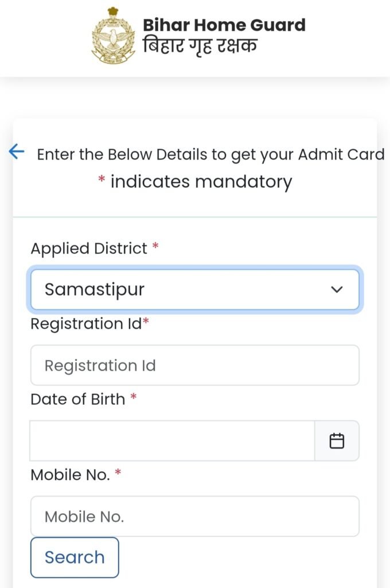This screenshot has width=390, height=588.
Task: Open the calendar date picker icon
Action: (337, 441)
